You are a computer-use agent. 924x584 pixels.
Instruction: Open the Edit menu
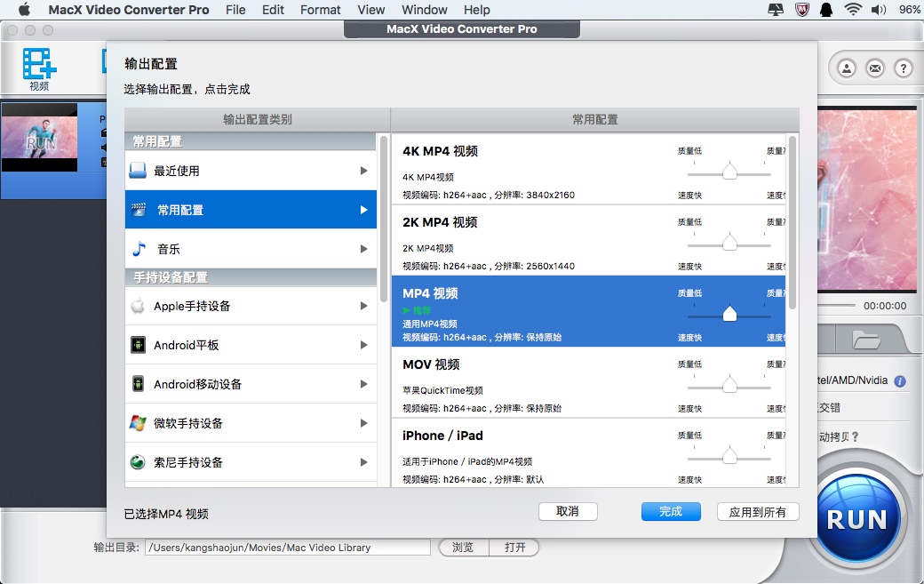[x=273, y=10]
